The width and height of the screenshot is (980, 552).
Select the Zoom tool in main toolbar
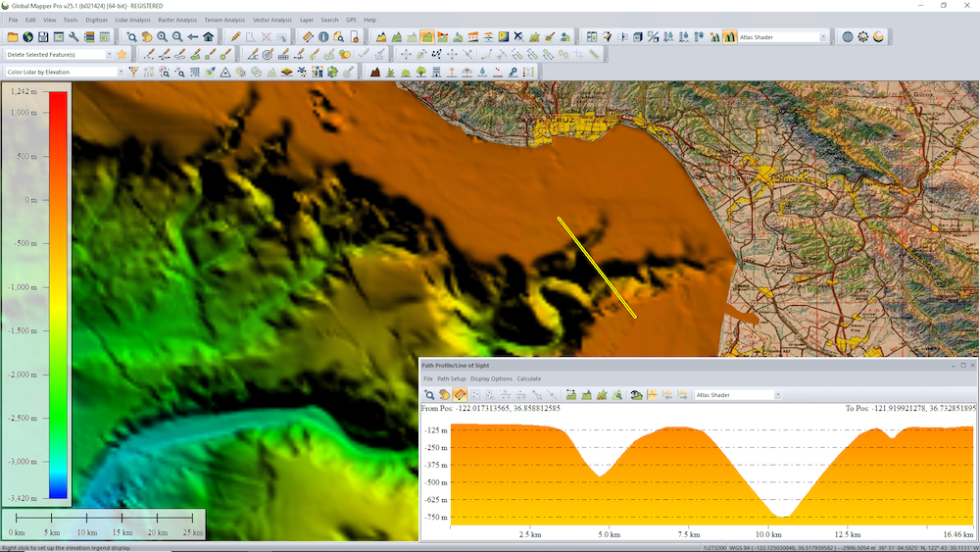131,37
